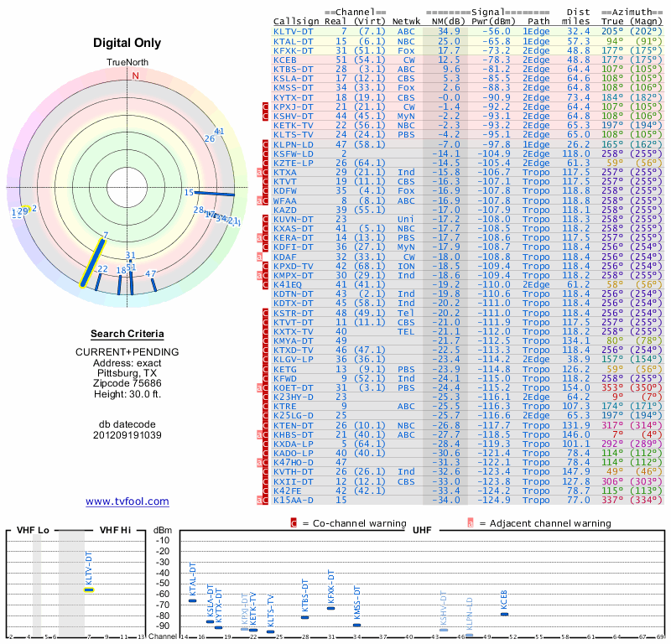Select the KCEB callsign row link
This screenshot has height=644, width=671.
tap(285, 60)
